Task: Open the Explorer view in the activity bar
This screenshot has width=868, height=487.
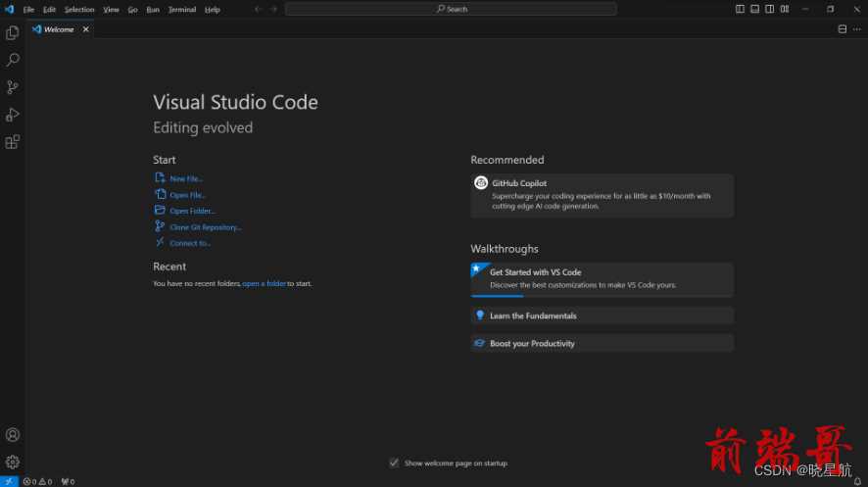Action: pyautogui.click(x=12, y=33)
